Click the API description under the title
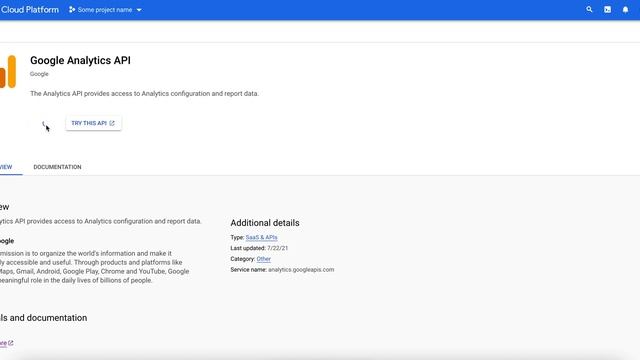The image size is (640, 360). pos(144,93)
